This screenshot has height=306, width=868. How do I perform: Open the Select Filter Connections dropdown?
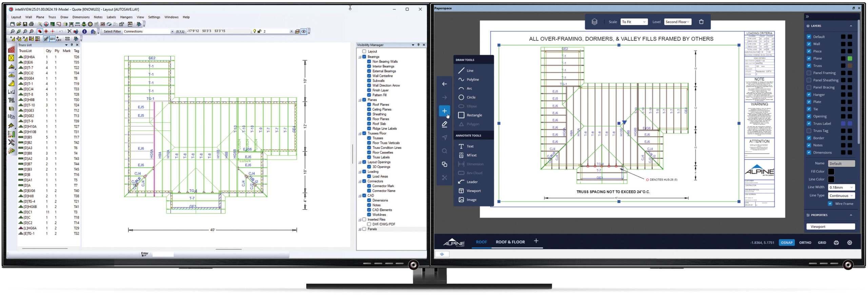tap(173, 31)
